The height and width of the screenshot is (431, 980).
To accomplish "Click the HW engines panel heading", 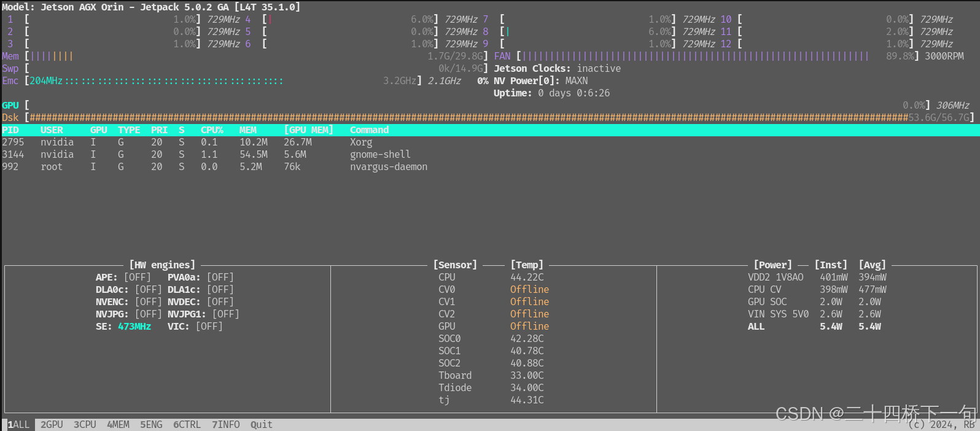I will (162, 265).
